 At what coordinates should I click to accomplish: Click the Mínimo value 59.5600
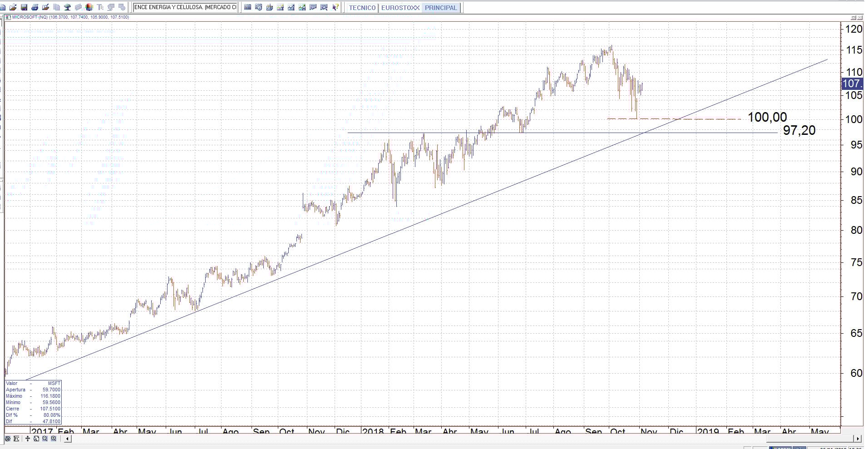point(52,403)
